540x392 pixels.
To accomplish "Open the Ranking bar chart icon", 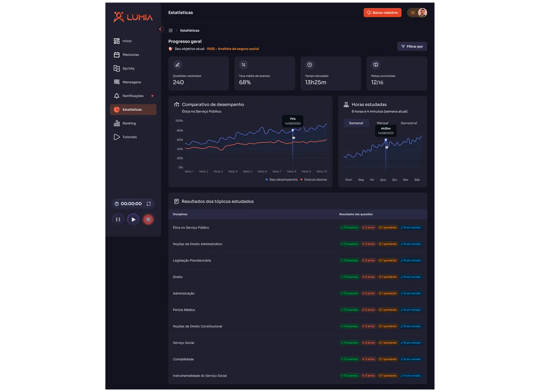I will coord(117,124).
